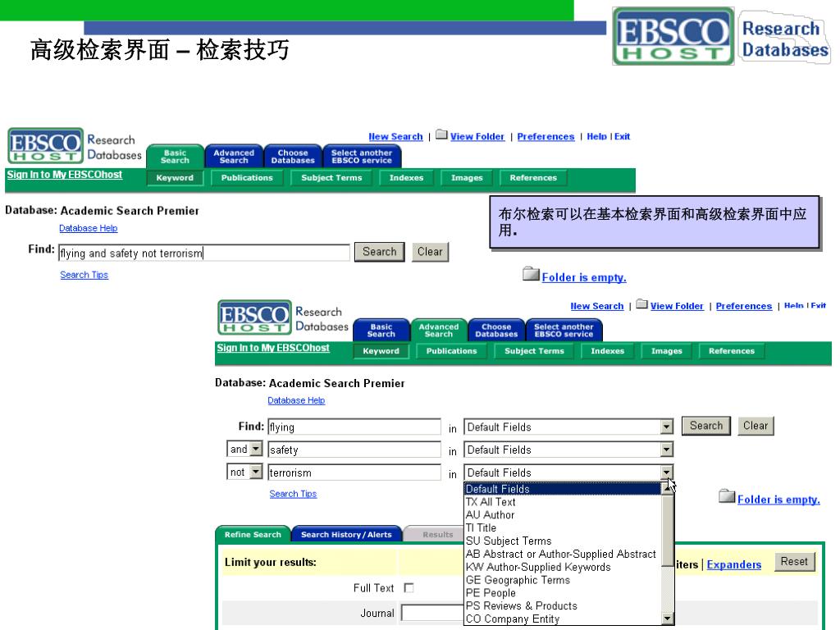The image size is (840, 630).
Task: Click folder icon beside upper View Folder link
Action: pos(441,135)
